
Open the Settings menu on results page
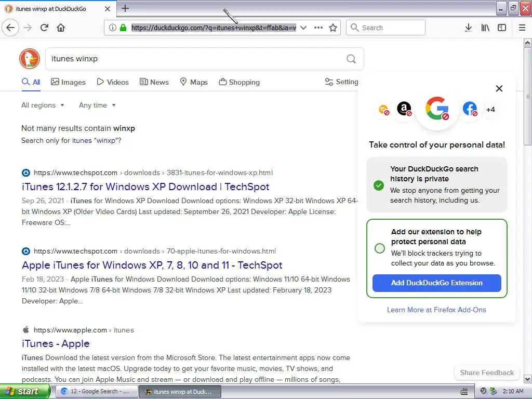[342, 82]
